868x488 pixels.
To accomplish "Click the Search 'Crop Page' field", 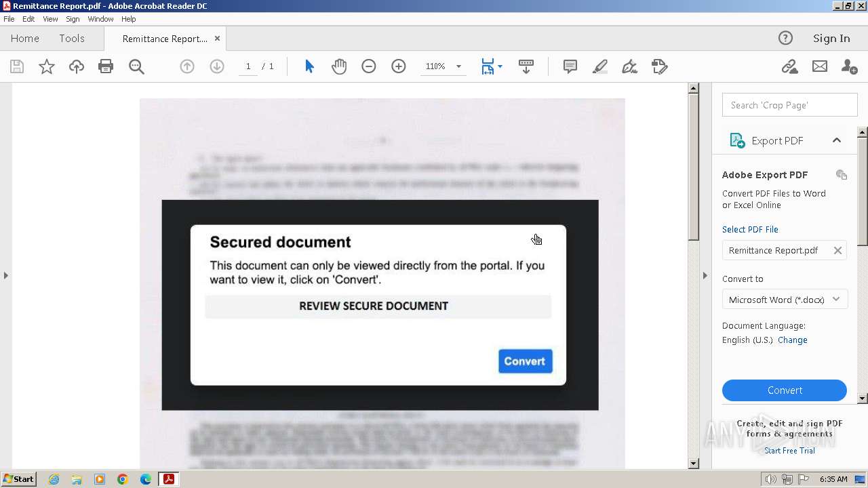I will point(790,105).
